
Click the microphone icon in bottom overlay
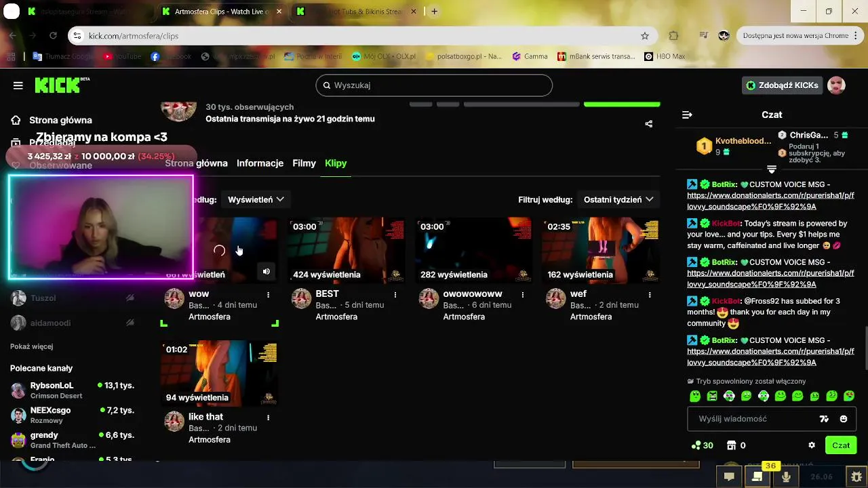tap(786, 476)
